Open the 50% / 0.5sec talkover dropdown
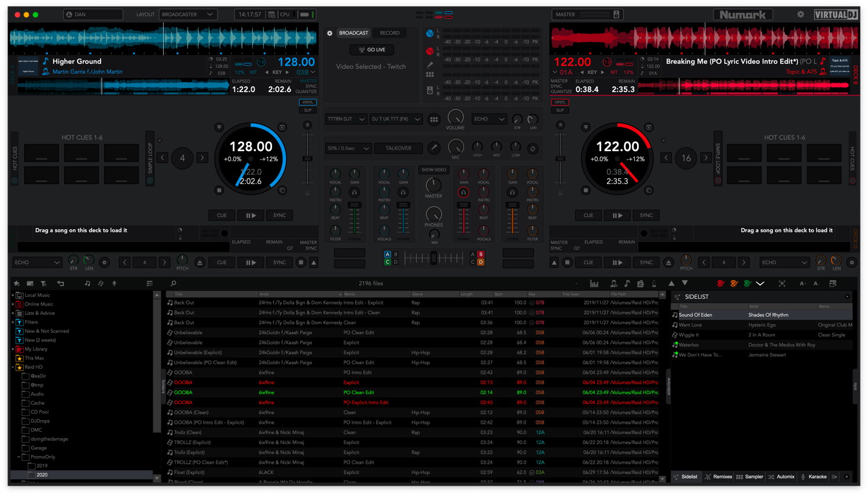 [x=348, y=148]
